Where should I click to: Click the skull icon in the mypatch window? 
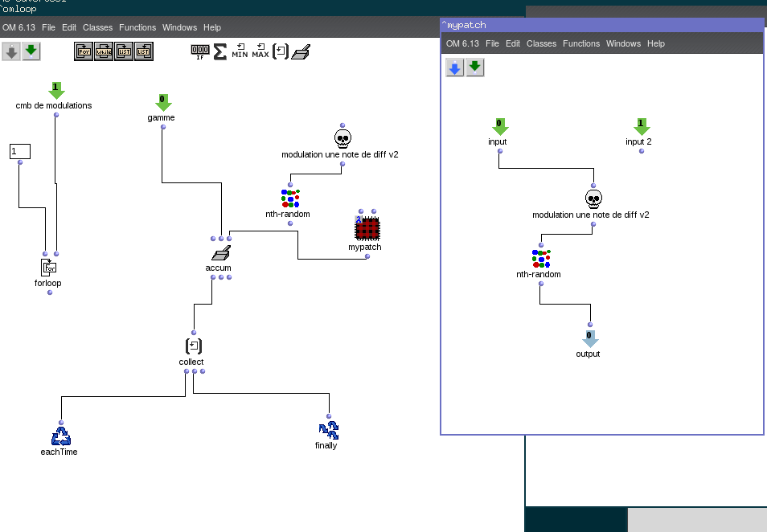593,198
